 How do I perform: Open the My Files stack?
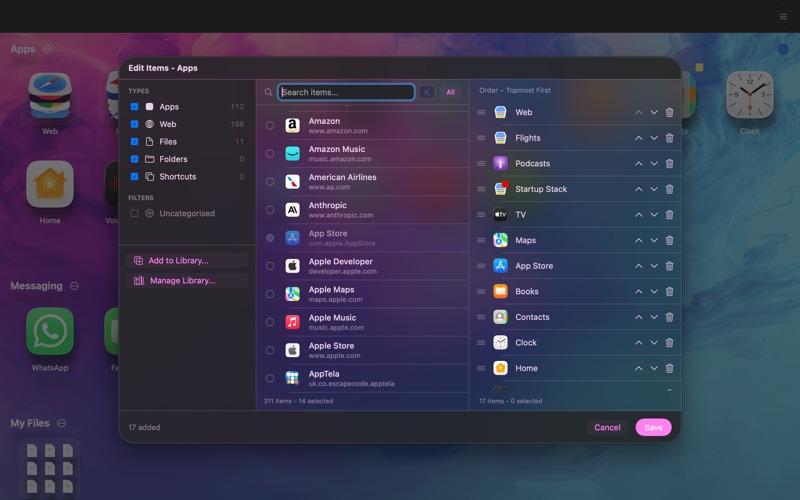click(49, 469)
